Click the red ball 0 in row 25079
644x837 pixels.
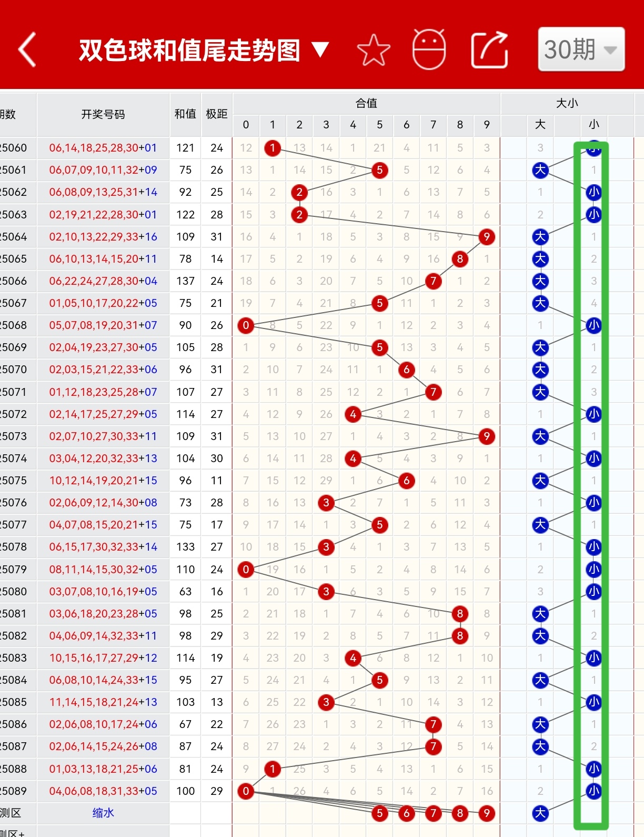(x=246, y=569)
